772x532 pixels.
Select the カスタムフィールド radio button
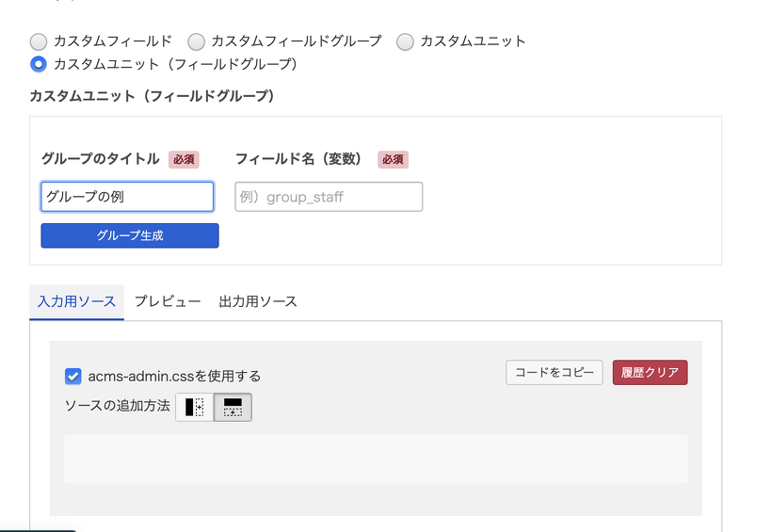39,41
